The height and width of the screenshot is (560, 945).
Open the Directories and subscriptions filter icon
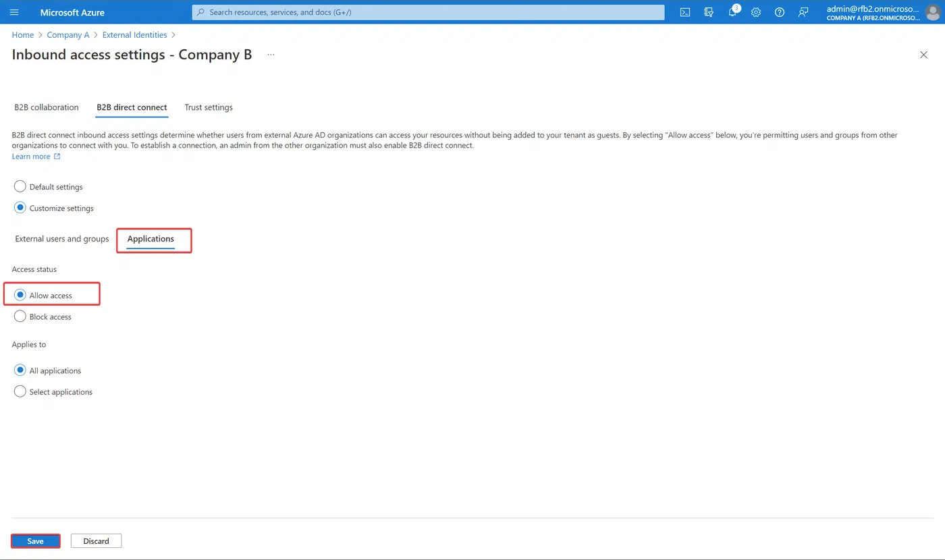tap(709, 12)
